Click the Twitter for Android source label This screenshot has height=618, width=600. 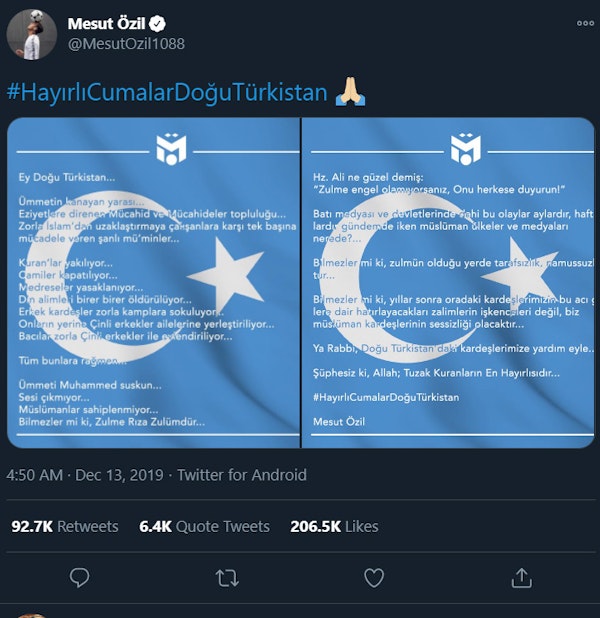[242, 475]
